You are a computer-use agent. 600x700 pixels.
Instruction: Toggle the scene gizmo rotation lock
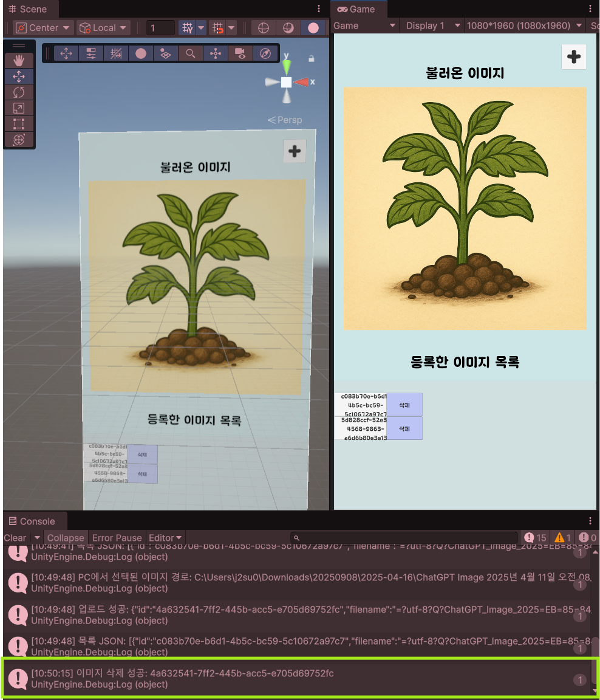[312, 58]
